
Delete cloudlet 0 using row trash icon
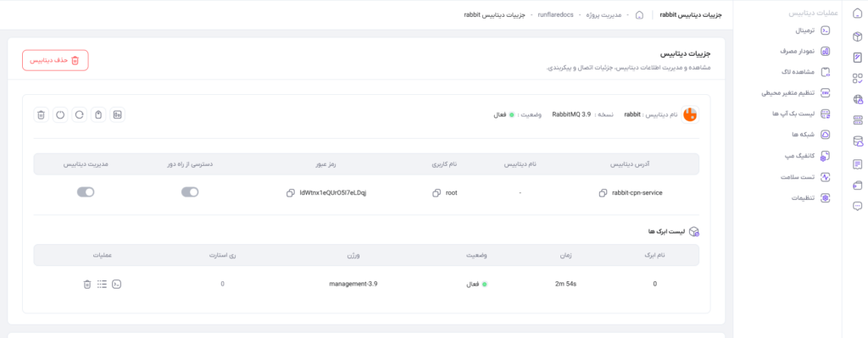87,284
